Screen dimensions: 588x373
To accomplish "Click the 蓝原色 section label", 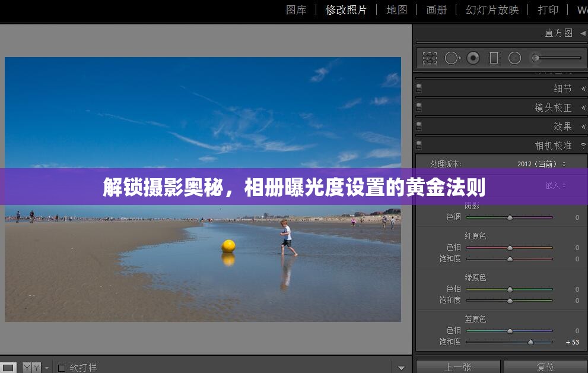I will (x=475, y=320).
